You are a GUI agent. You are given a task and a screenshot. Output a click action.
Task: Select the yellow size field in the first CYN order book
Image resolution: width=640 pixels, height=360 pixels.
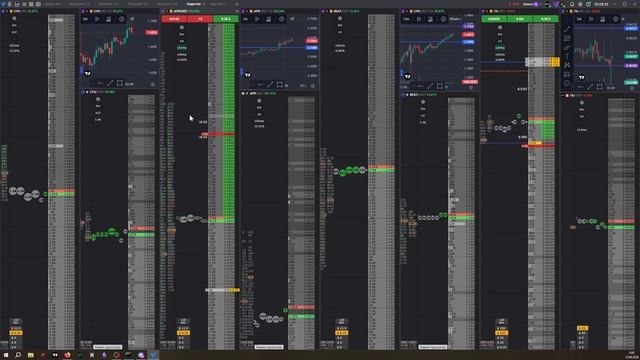pos(16,333)
